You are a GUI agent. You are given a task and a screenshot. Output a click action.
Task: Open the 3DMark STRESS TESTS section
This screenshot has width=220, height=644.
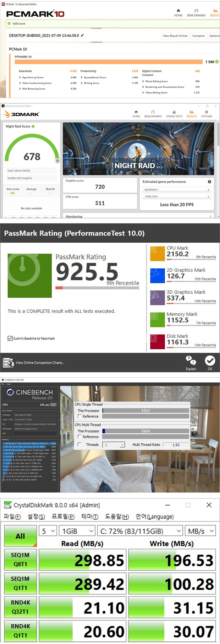pos(174,114)
